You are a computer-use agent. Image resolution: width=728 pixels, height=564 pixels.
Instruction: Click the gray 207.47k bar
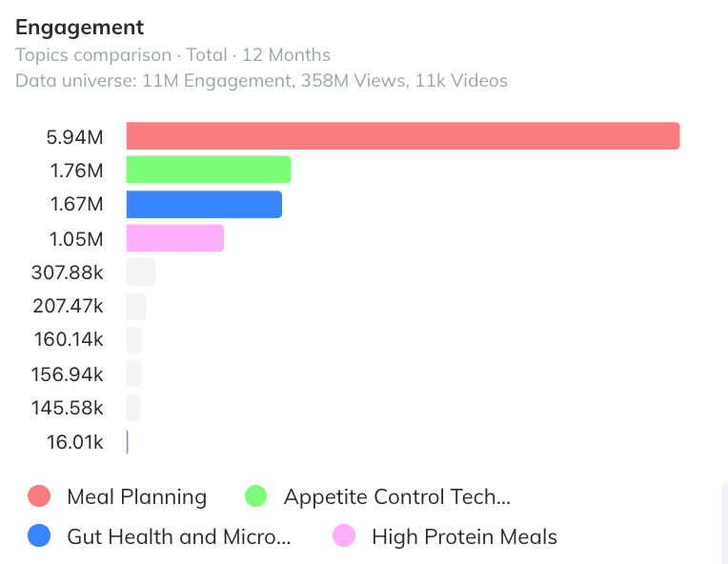(x=136, y=307)
